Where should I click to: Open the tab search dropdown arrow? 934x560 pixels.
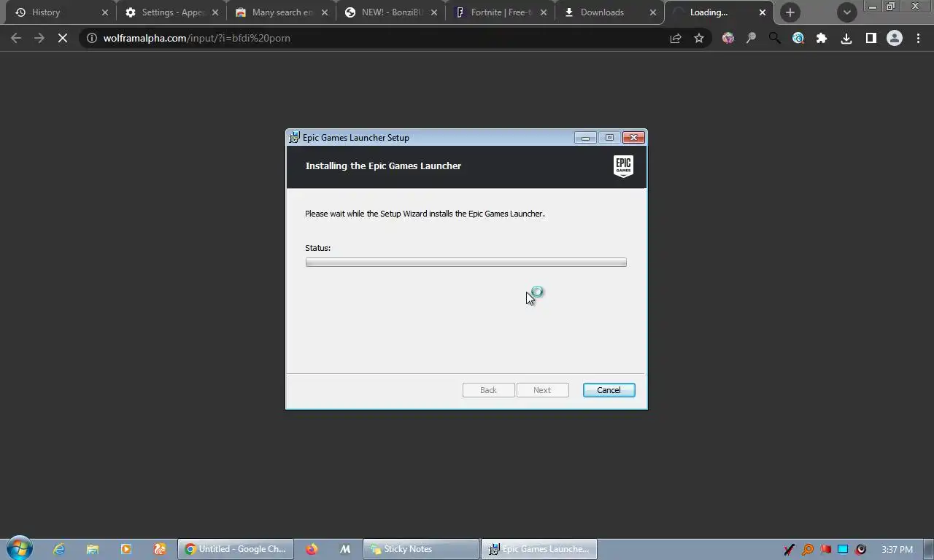coord(846,12)
